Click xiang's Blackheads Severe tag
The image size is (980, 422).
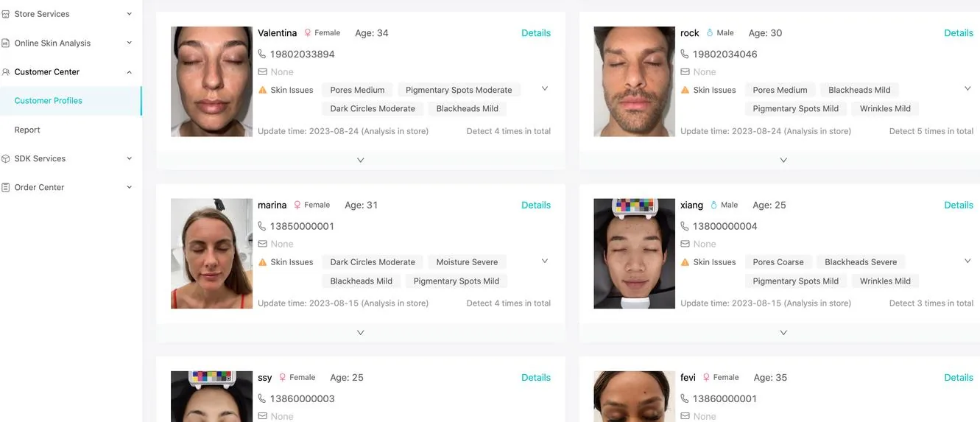point(861,262)
